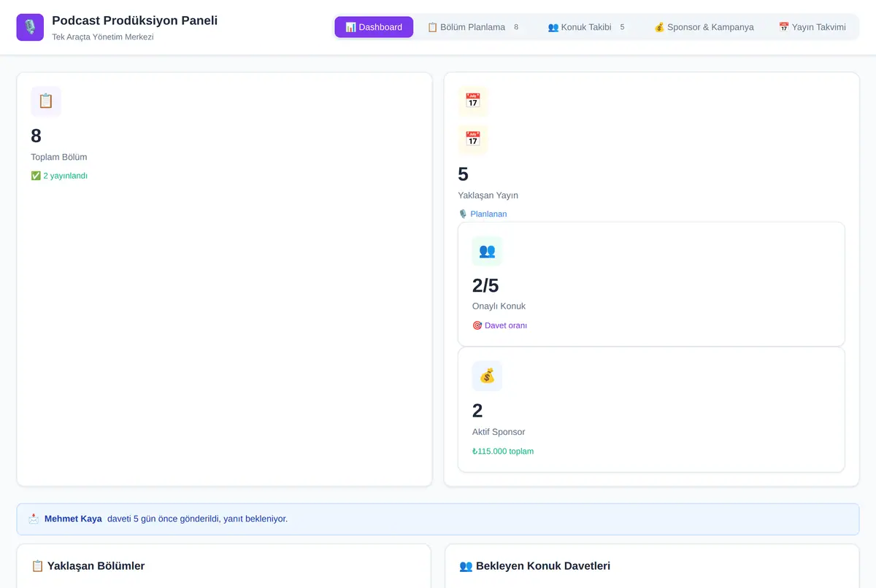Click the money bag icon above Aktif Sponsor

487,376
